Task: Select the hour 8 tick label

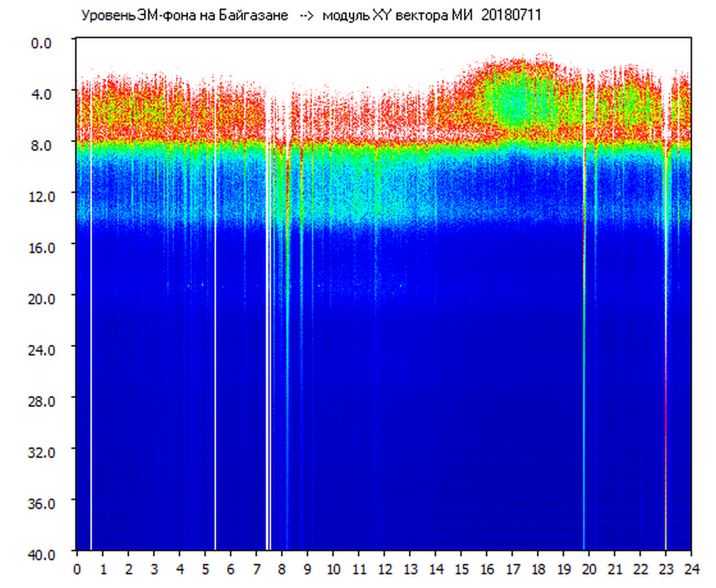Action: click(x=282, y=569)
